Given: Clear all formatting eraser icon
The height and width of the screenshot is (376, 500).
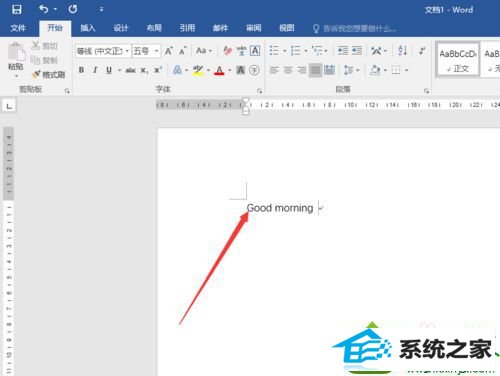Looking at the screenshot, I should click(227, 51).
